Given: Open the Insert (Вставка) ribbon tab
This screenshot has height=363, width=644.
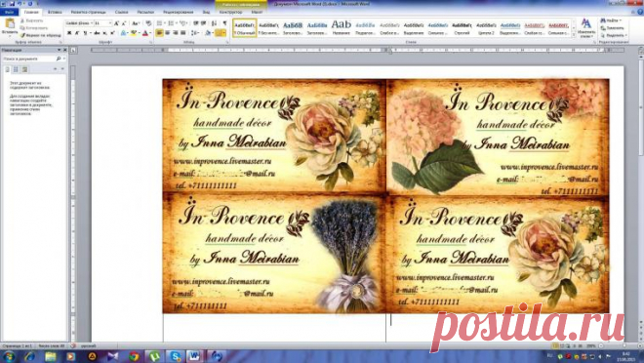Looking at the screenshot, I should point(55,13).
